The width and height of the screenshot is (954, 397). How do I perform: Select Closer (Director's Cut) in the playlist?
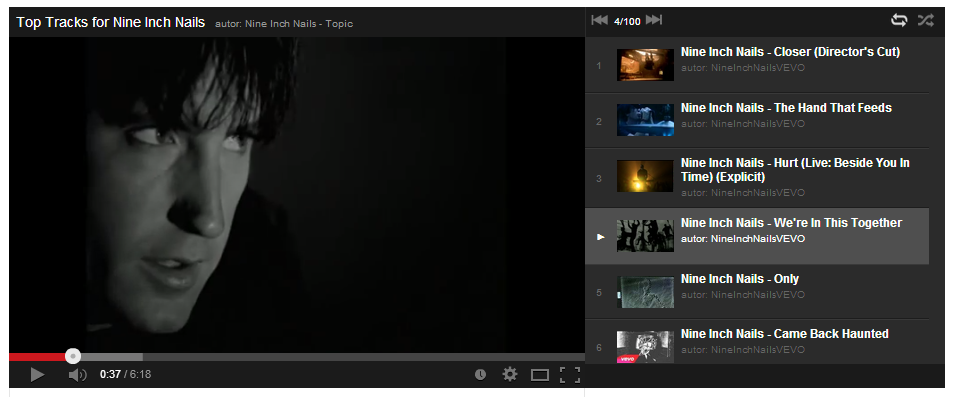757,65
